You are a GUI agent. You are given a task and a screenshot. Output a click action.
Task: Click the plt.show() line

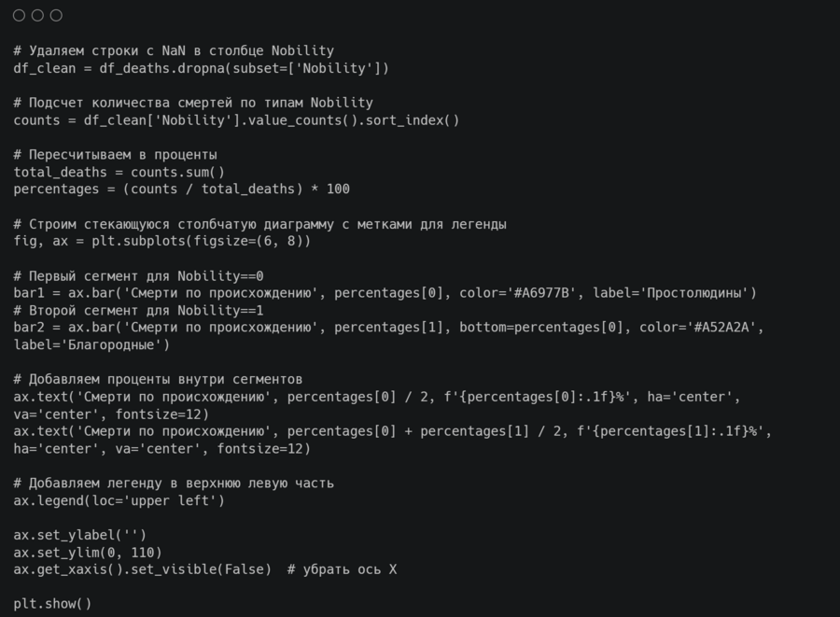click(52, 604)
